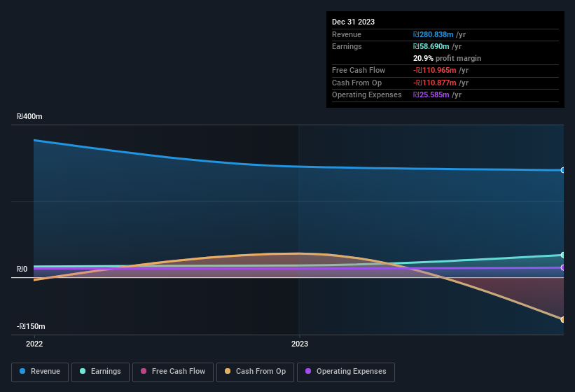Image resolution: width=575 pixels, height=392 pixels.
Task: Click the ₪0 y-axis label
Action: click(x=22, y=269)
